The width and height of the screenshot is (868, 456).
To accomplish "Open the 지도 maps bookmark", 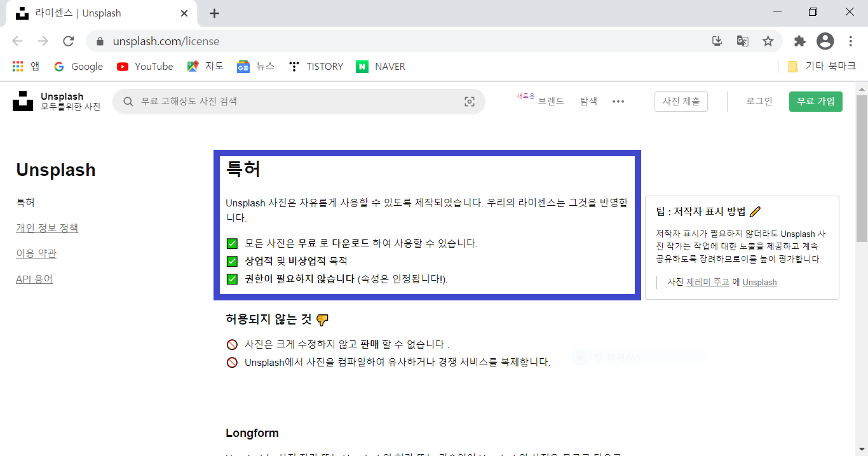I will [x=205, y=66].
